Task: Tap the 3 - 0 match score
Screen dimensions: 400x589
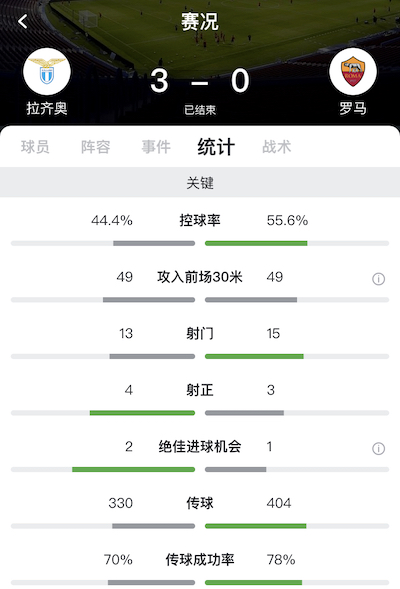Action: (x=200, y=81)
